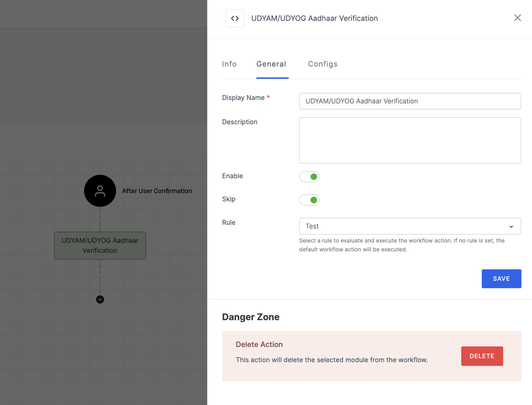Click the 'Skip' label text
This screenshot has width=532, height=405.
(229, 199)
